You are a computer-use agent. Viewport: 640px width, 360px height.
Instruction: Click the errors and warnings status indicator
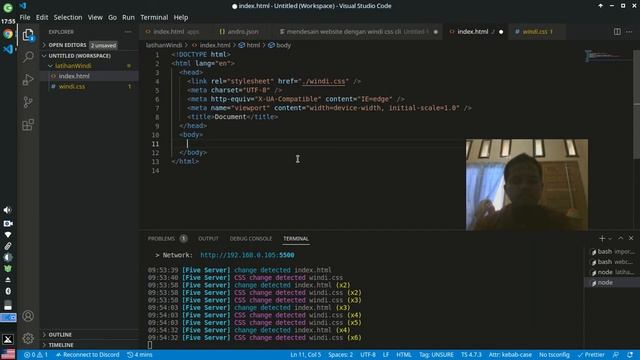pos(36,355)
